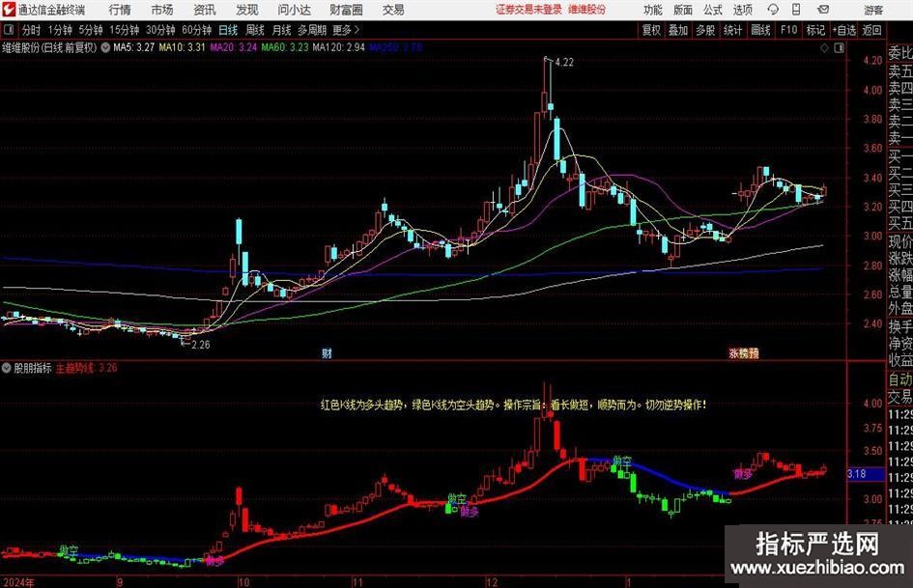Switch to 分时 period tab
Image resolution: width=913 pixels, height=588 pixels.
tap(31, 30)
